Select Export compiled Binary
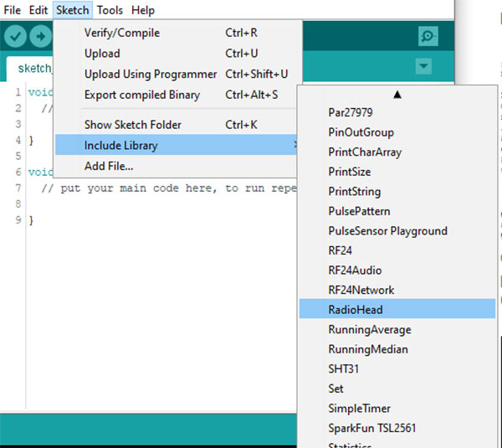Viewport: 502px width, 448px height. tap(142, 95)
